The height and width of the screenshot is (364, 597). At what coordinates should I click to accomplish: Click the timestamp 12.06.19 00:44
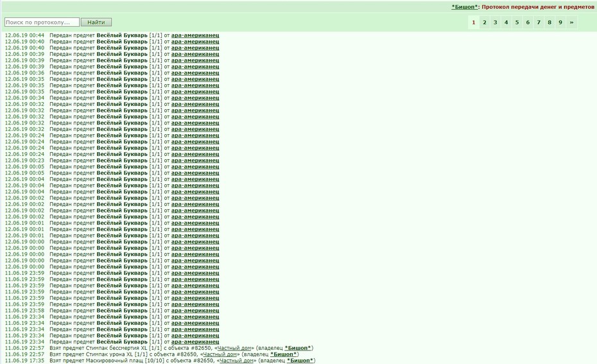point(24,35)
